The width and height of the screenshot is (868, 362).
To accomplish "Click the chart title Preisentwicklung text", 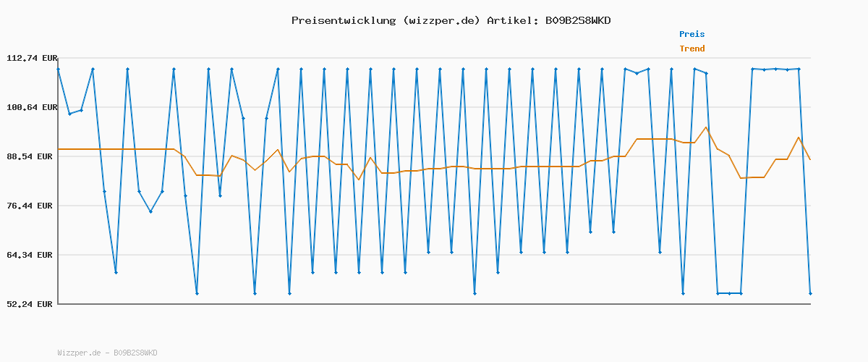I will 344,20.
